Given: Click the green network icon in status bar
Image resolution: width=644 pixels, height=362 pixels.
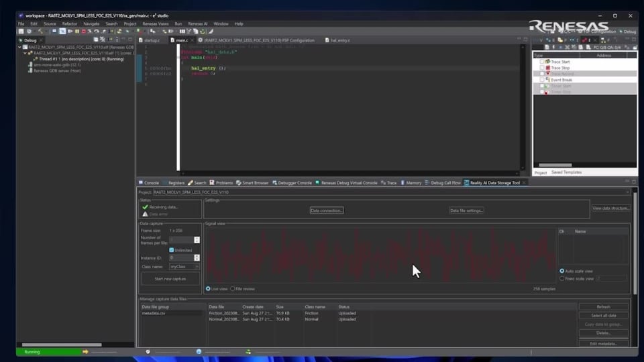Looking at the screenshot, I should click(248, 352).
